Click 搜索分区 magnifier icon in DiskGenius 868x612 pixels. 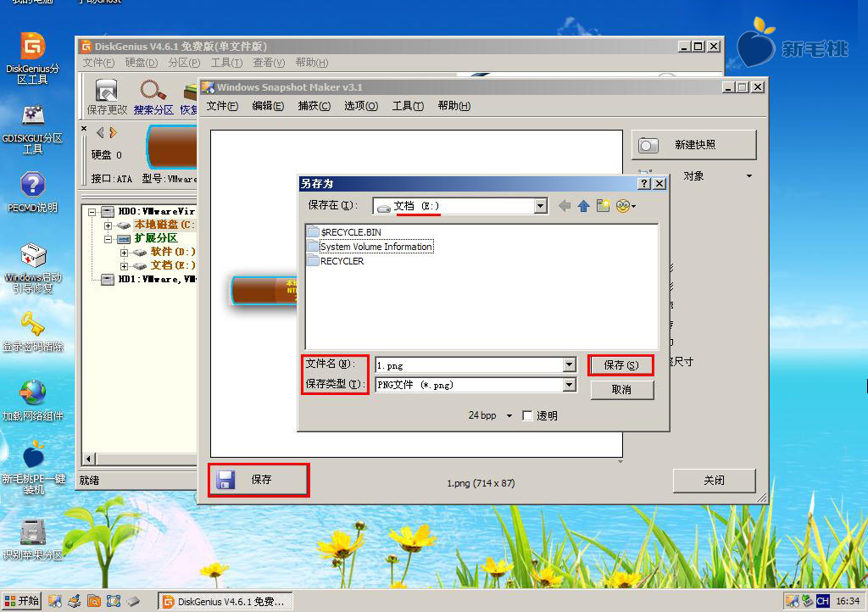[153, 97]
